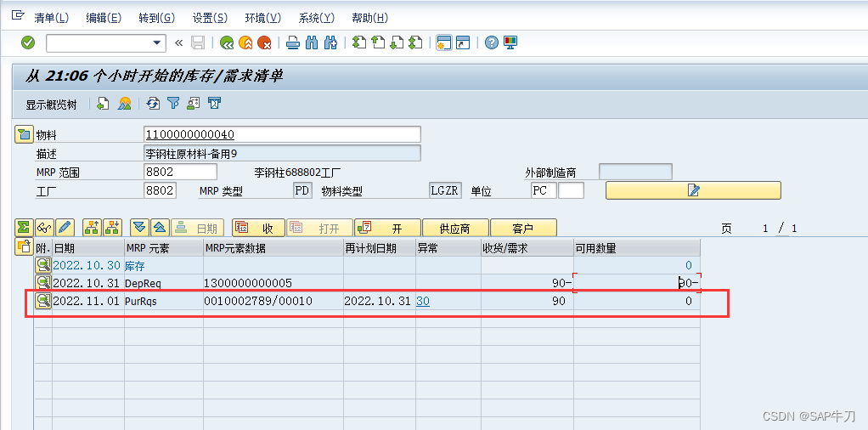Open the Help question mark icon
The width and height of the screenshot is (868, 430).
pos(491,42)
